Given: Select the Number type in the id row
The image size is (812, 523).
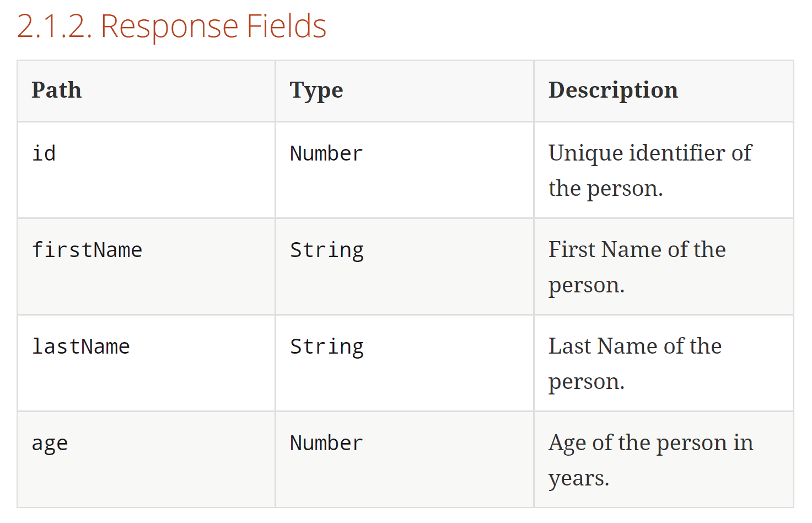Looking at the screenshot, I should pos(326,153).
